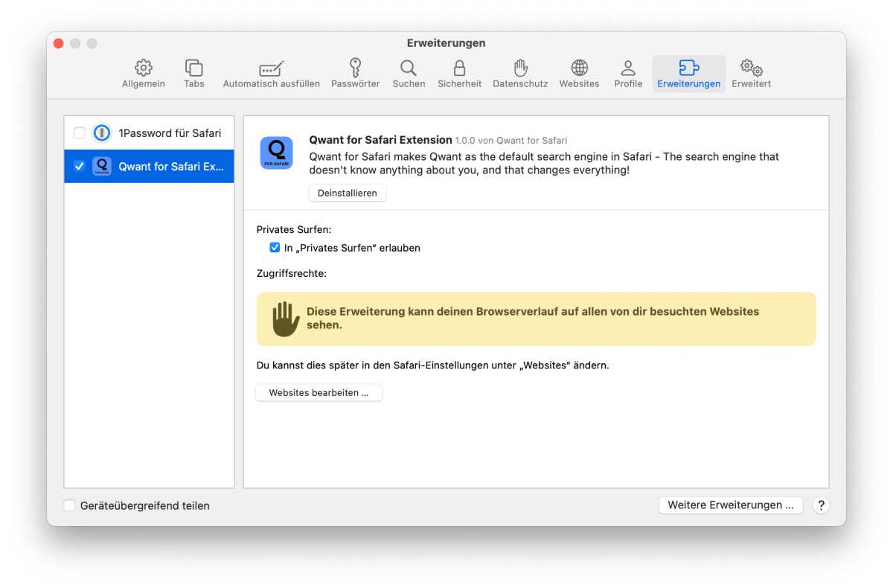Viewport: 893px width, 588px height.
Task: Switch to Sicherheit lock tab
Action: point(459,74)
